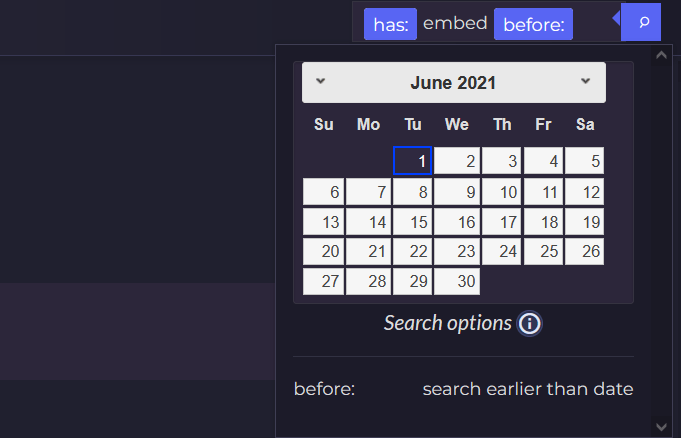This screenshot has height=438, width=681.
Task: Pick June 1 in the calendar
Action: 412,161
